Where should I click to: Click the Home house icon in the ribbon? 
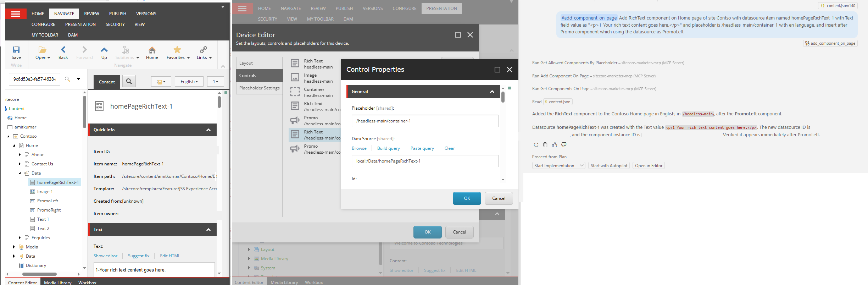click(x=152, y=50)
